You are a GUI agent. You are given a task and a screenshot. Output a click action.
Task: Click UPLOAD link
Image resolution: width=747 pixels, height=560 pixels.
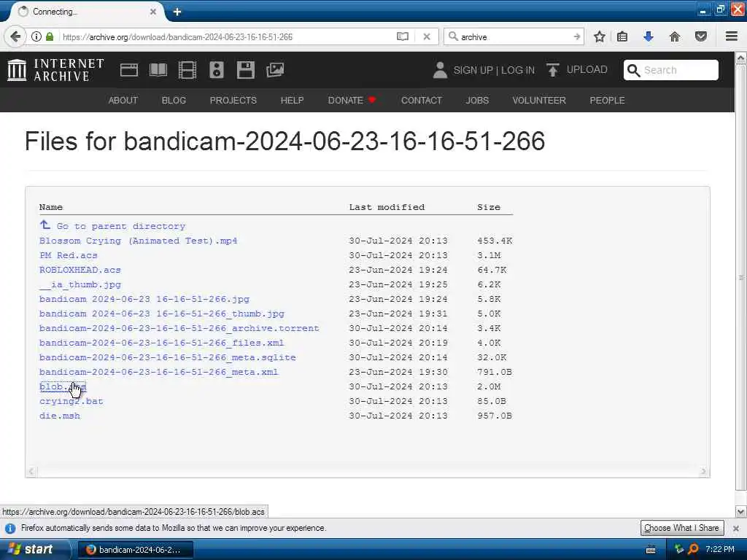tap(587, 69)
